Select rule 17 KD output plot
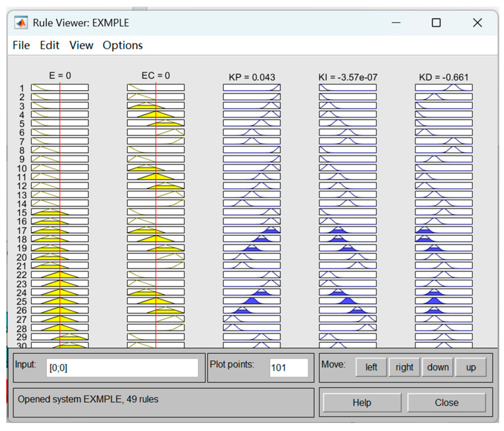The width and height of the screenshot is (504, 431). [444, 230]
